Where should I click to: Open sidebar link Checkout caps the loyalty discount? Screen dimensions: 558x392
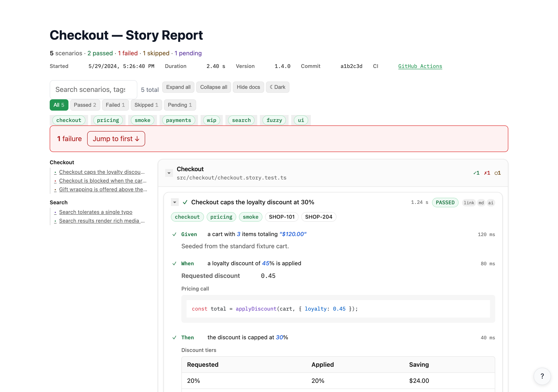(102, 172)
